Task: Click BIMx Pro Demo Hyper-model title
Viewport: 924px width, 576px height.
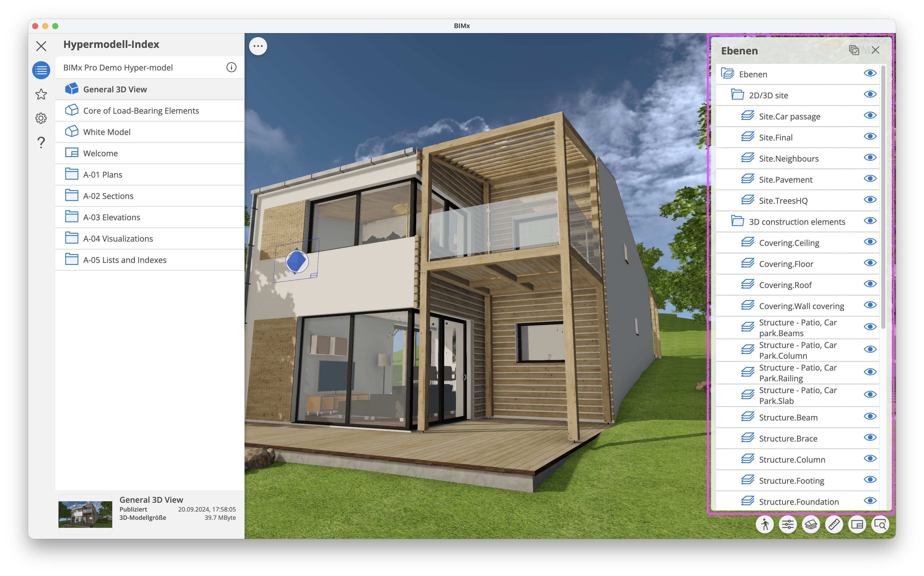Action: [118, 67]
